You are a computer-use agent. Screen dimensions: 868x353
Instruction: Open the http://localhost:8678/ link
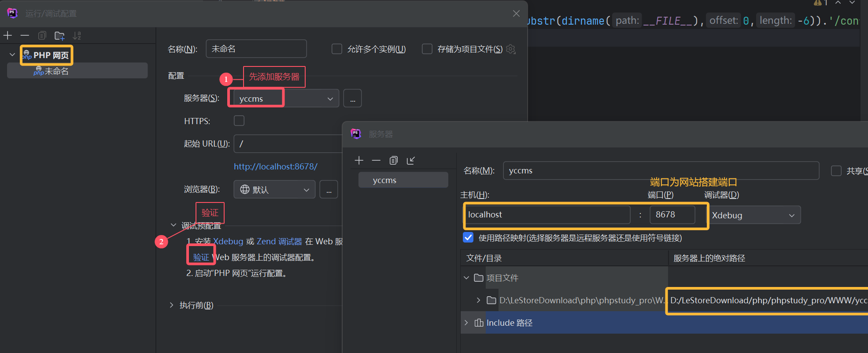pos(275,167)
